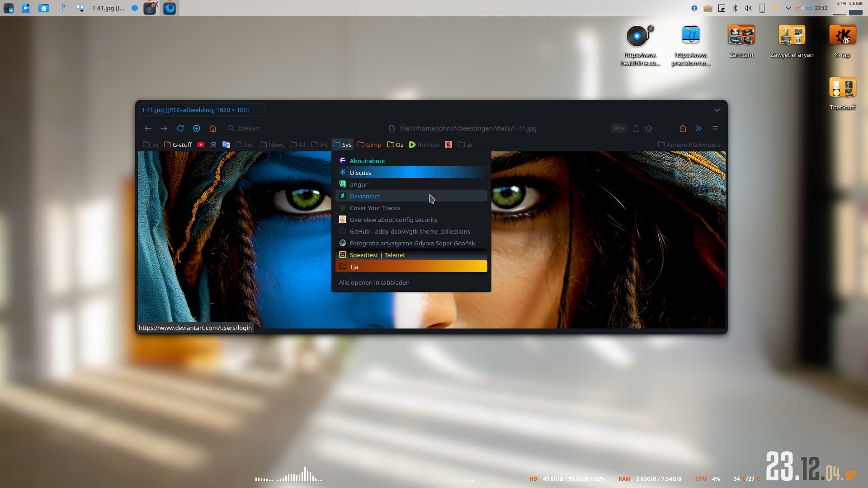Open the clock showing 23:12
Viewport: 868px width, 488px height.
(x=811, y=8)
